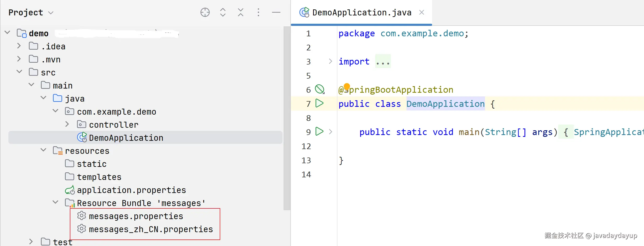Image resolution: width=644 pixels, height=246 pixels.
Task: Collapse the demo project root node
Action: click(x=7, y=32)
